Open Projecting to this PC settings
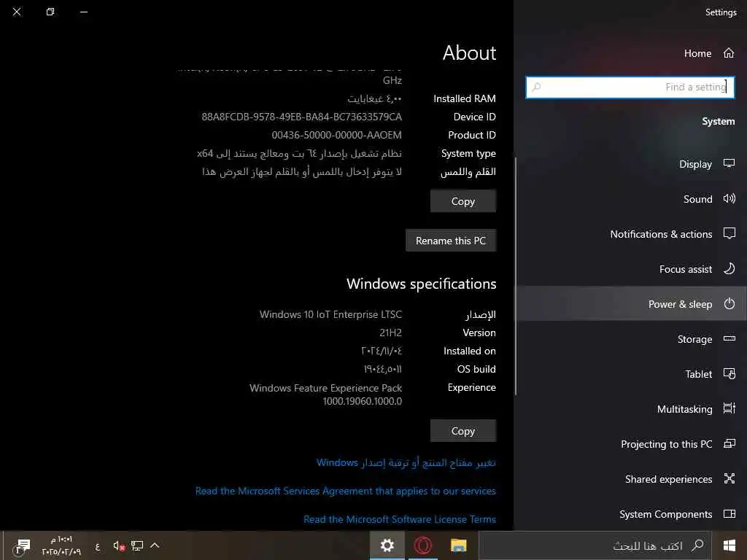 coord(631,444)
